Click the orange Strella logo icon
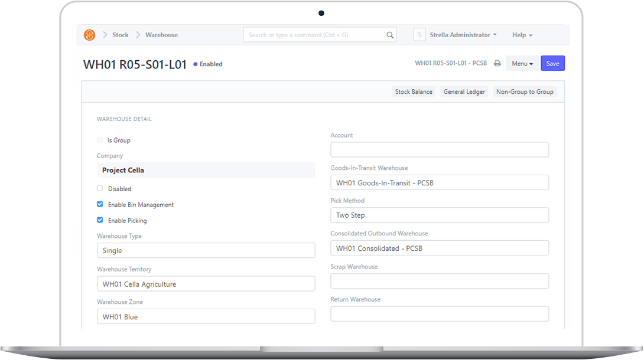The image size is (644, 360). [x=89, y=35]
